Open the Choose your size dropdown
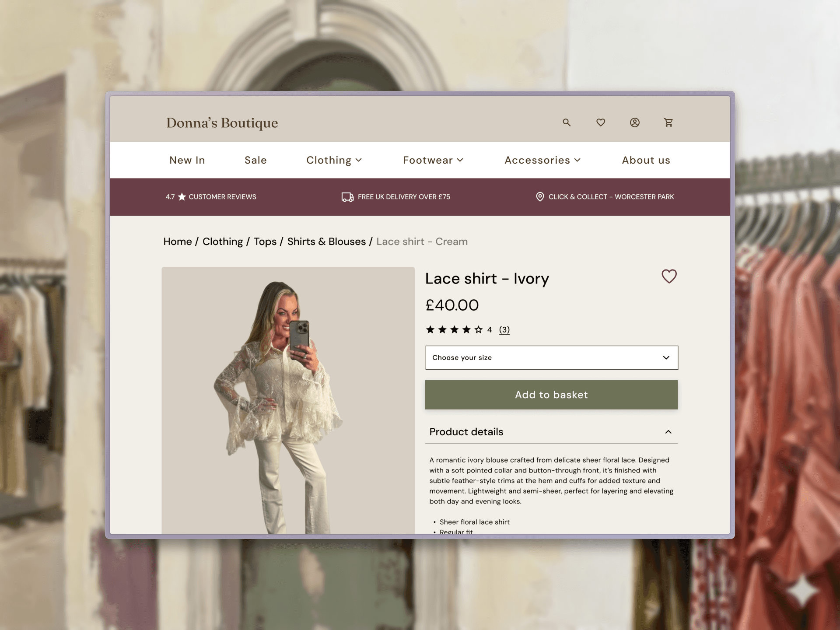 coord(552,357)
